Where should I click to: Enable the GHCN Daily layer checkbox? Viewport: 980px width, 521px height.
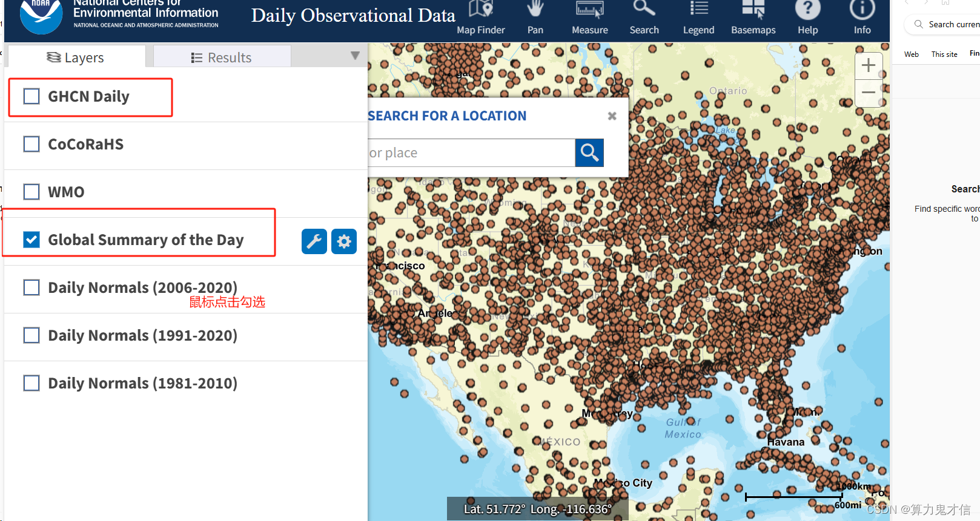click(x=31, y=96)
